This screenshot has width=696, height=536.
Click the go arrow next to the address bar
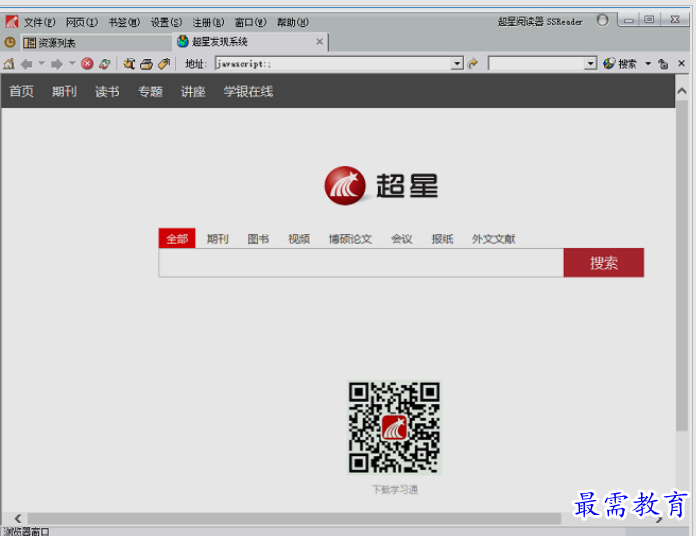[x=473, y=64]
